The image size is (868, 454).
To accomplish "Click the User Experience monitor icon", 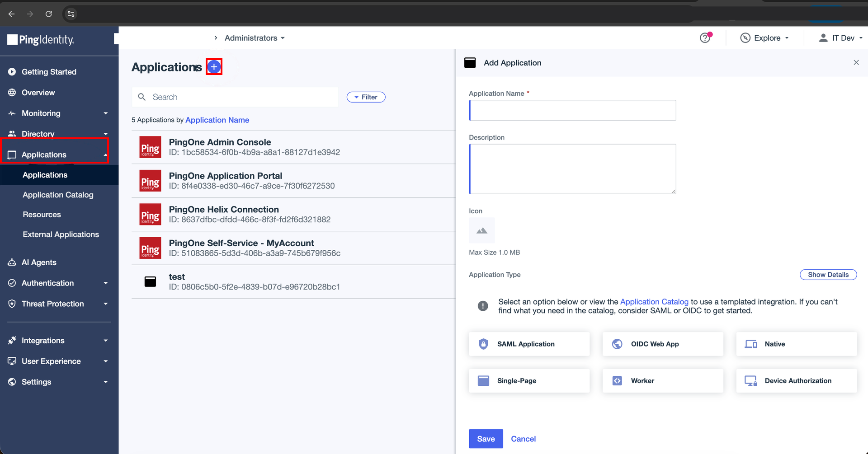I will tap(12, 361).
